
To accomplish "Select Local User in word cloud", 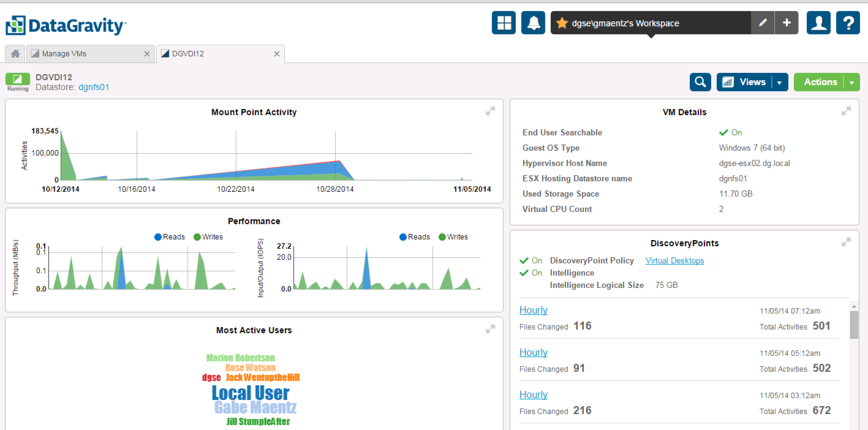I will (x=250, y=393).
